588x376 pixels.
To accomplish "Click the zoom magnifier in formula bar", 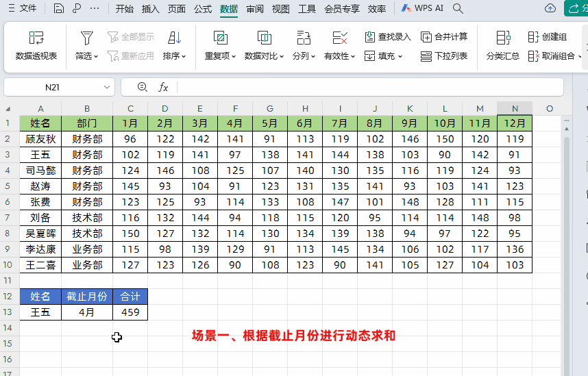I will click(143, 87).
